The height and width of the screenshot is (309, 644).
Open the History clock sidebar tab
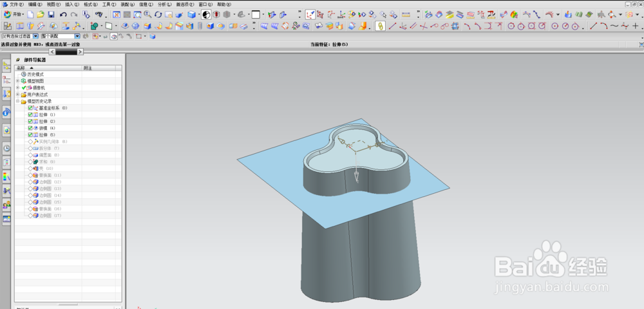[6, 148]
